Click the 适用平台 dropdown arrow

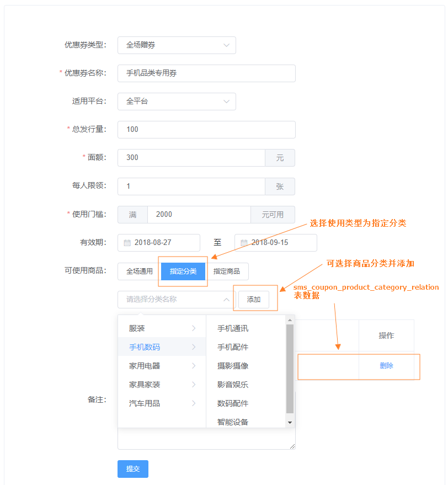226,102
